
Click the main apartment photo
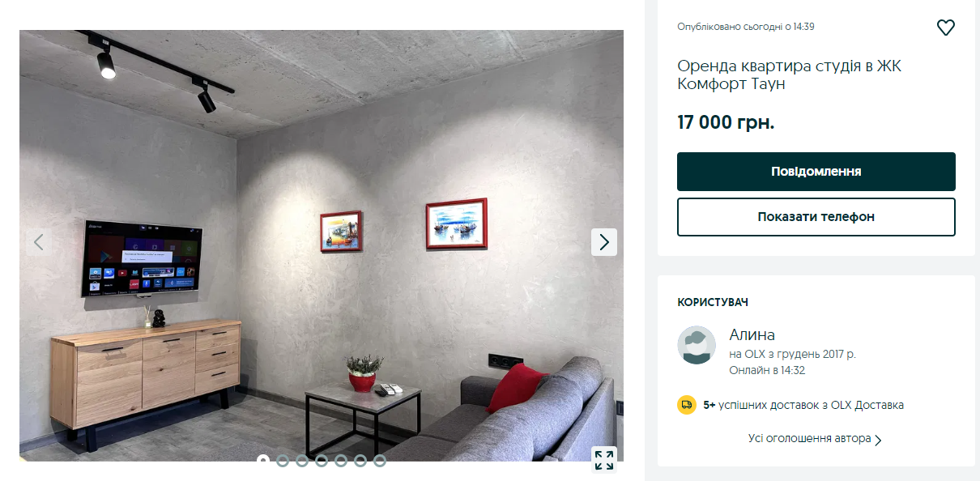click(x=322, y=245)
